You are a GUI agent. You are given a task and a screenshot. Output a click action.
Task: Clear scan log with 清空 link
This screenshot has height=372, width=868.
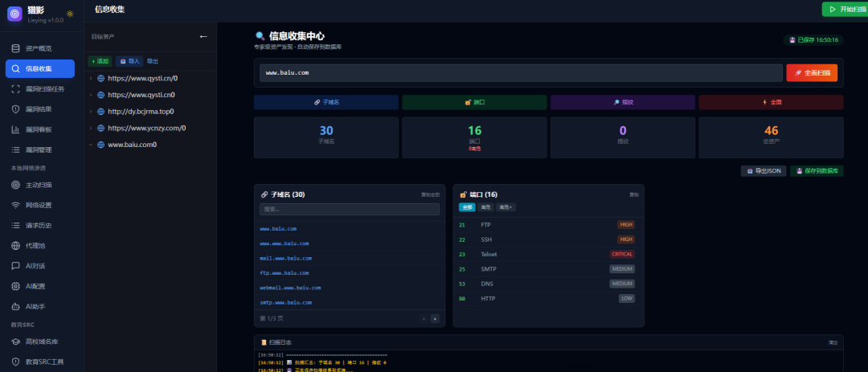pos(833,342)
